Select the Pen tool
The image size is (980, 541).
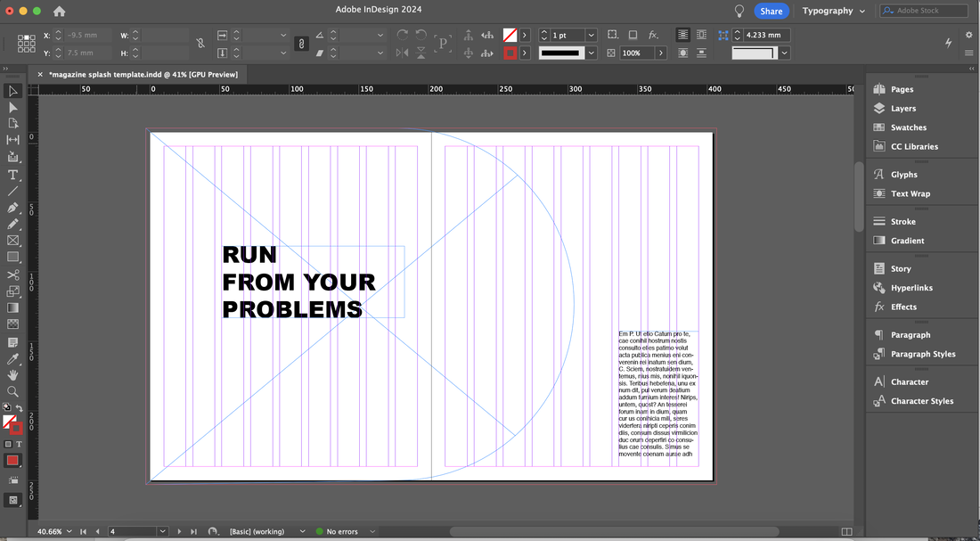pyautogui.click(x=12, y=208)
